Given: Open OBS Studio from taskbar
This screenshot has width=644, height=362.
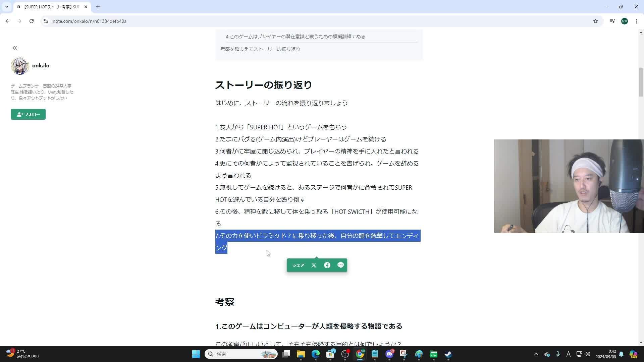Looking at the screenshot, I should (345, 354).
